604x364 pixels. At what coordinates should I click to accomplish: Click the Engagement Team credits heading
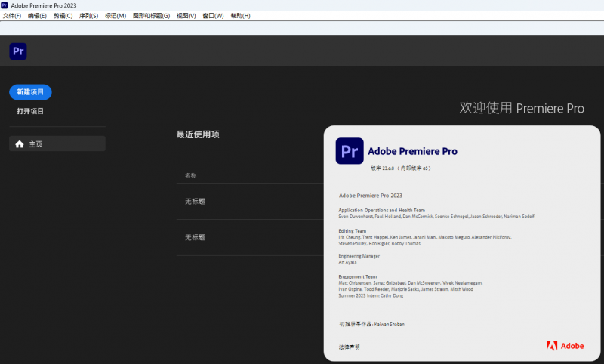[357, 276]
